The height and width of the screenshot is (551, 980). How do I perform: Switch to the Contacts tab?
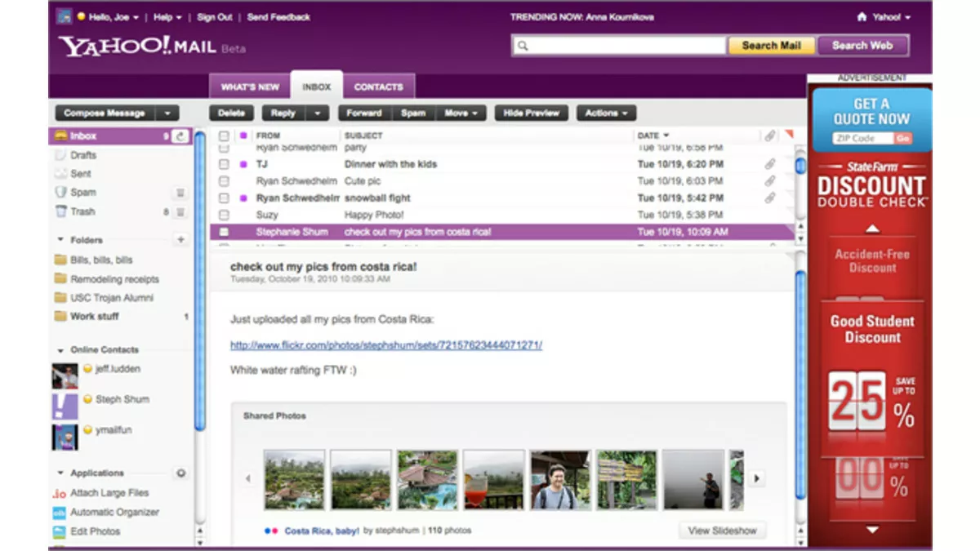tap(378, 87)
